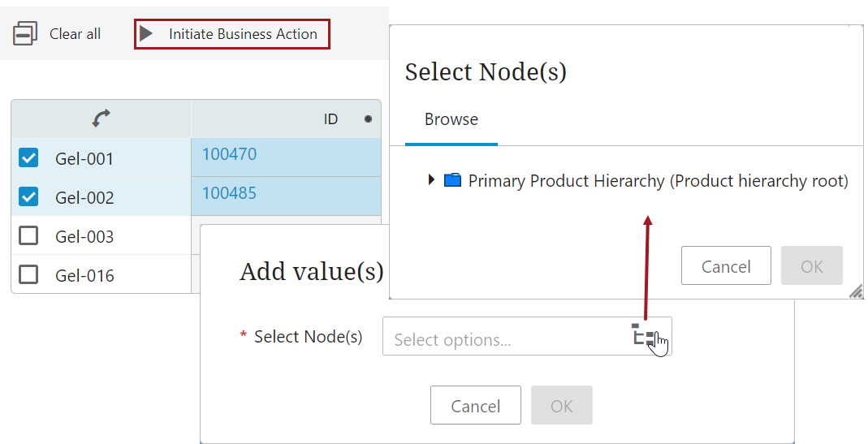This screenshot has width=868, height=444.
Task: Grab the dialog resize handle corner
Action: point(856,292)
